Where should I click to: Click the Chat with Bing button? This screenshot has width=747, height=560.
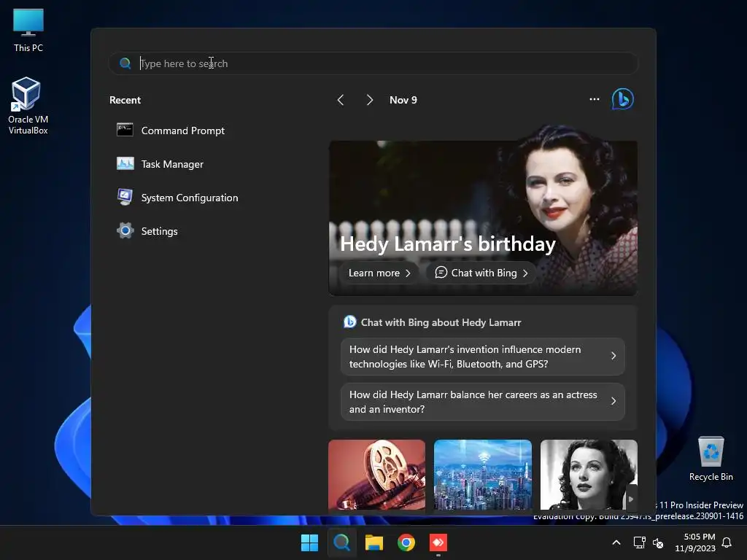pos(481,273)
